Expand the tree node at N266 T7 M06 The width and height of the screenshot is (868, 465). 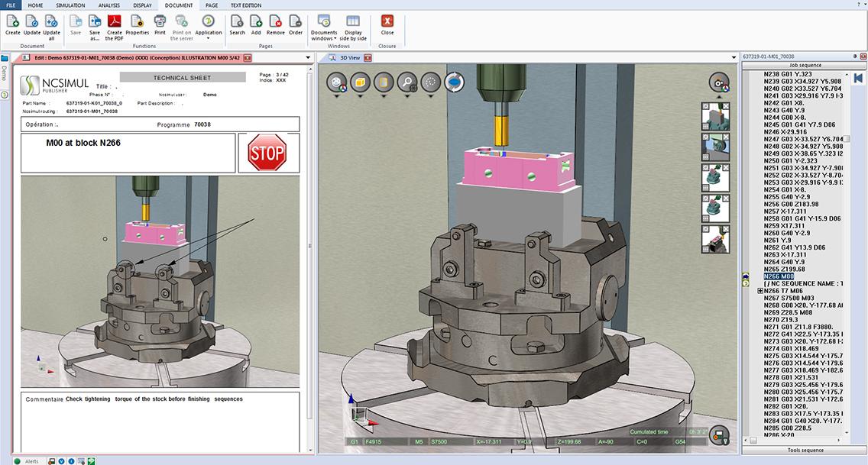click(x=759, y=291)
